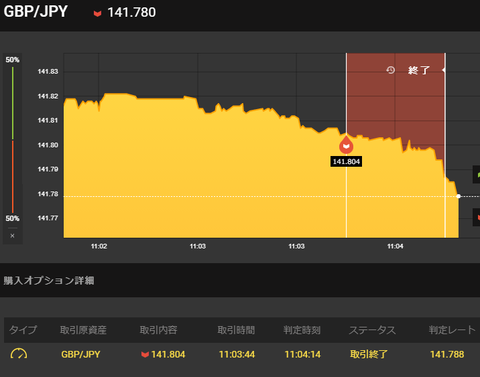Viewport: 480px width, 377px height.
Task: Click the green High button at chart edge
Action: coord(477,175)
